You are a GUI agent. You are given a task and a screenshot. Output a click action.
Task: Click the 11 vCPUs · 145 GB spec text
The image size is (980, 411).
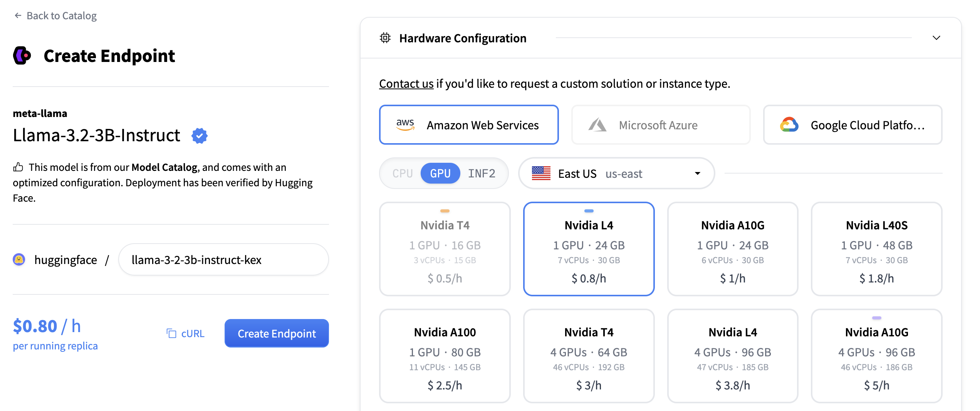(x=445, y=367)
